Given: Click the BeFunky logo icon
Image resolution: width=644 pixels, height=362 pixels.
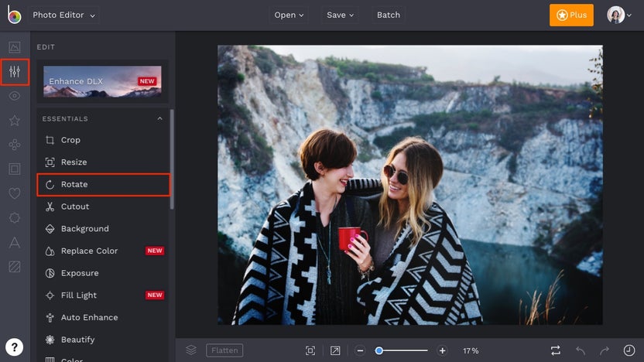Looking at the screenshot, I should click(x=14, y=15).
